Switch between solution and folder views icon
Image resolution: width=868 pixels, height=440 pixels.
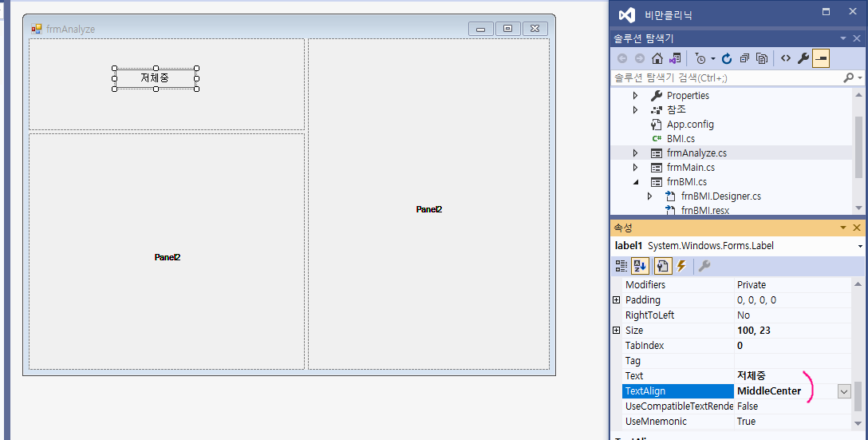675,58
